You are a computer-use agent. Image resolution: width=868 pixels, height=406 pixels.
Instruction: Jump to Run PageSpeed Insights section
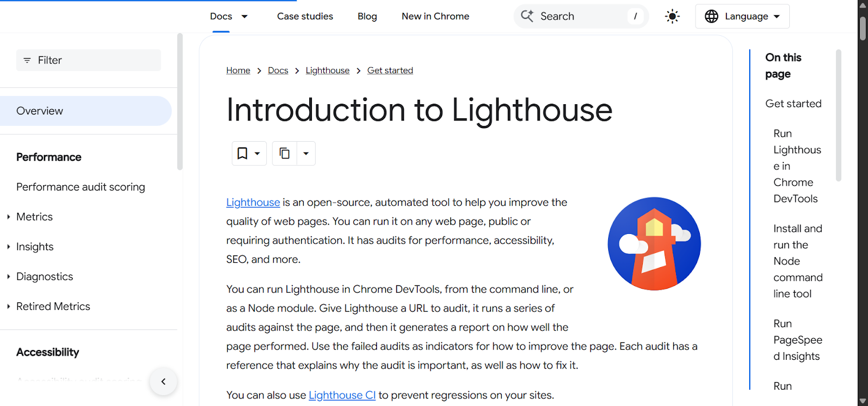(x=798, y=340)
